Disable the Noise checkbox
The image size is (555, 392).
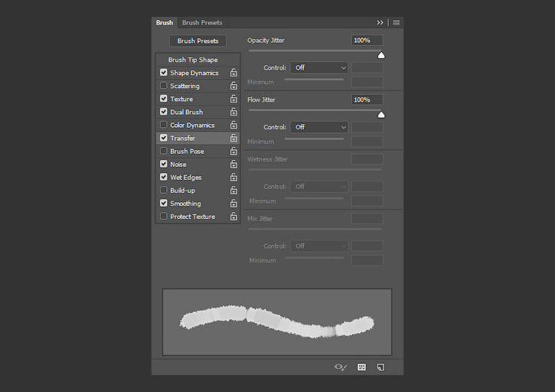(x=164, y=164)
